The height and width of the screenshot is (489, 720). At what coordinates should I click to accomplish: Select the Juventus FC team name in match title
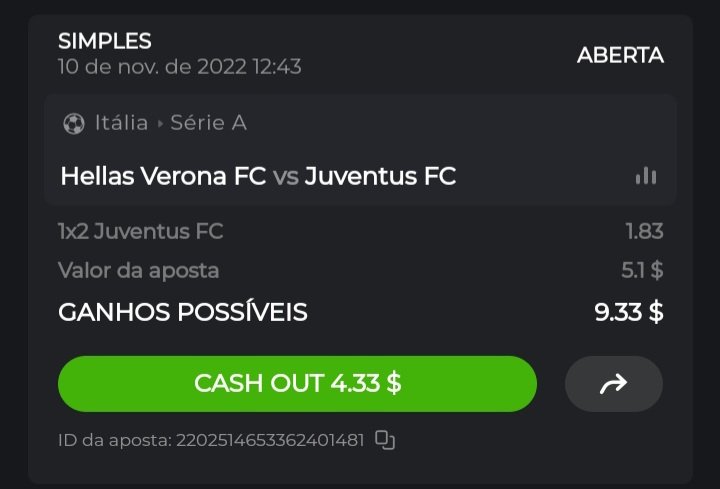(380, 177)
